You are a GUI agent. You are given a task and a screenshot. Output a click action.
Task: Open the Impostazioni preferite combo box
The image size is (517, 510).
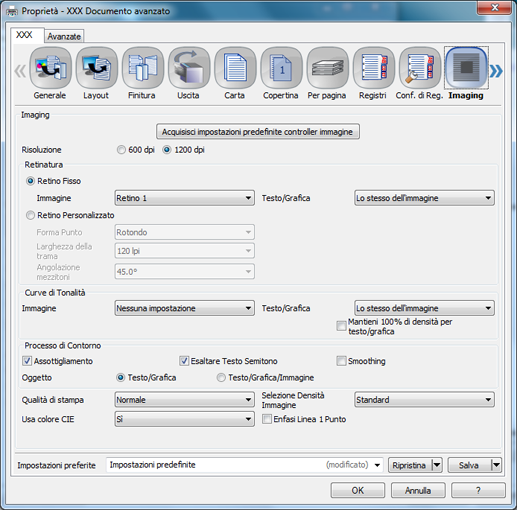(245, 465)
